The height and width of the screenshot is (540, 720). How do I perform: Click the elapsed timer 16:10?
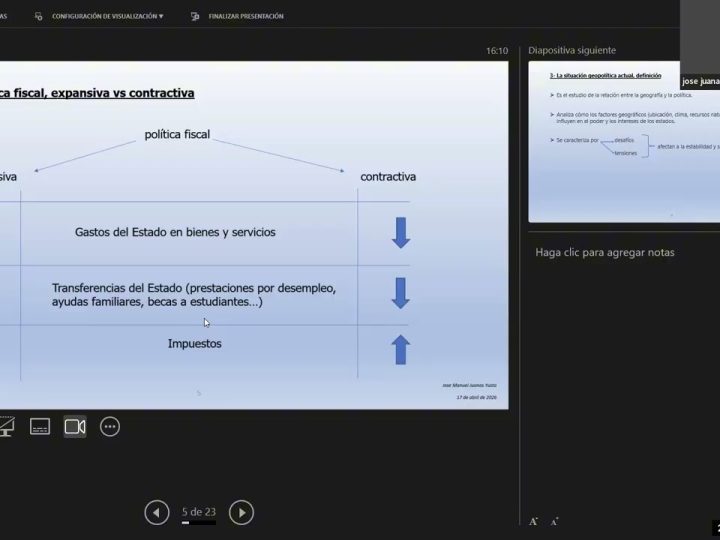(x=497, y=51)
